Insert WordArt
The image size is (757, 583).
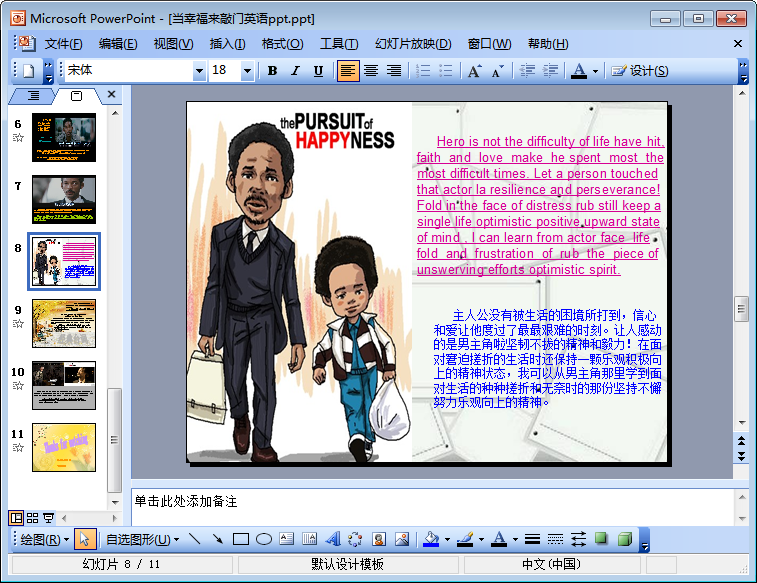333,539
